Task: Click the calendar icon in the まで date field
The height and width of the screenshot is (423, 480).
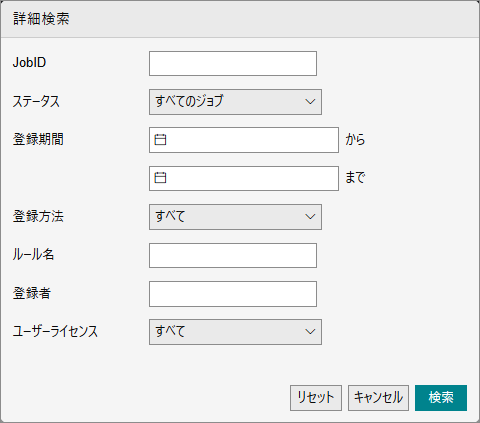Action: click(x=160, y=178)
